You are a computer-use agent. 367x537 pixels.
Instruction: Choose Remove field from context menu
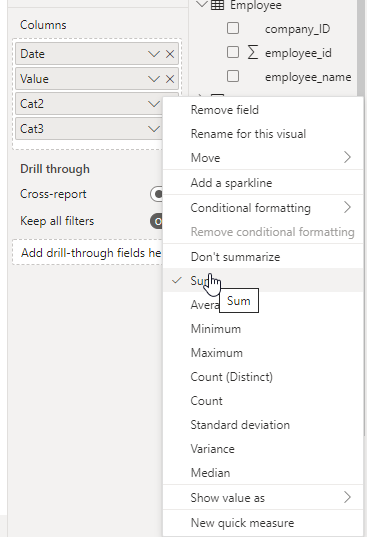263,110
